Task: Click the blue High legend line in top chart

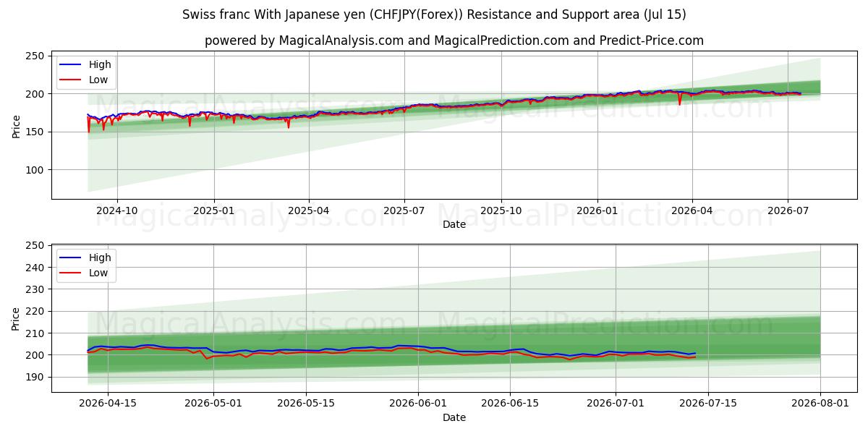Action: point(72,65)
